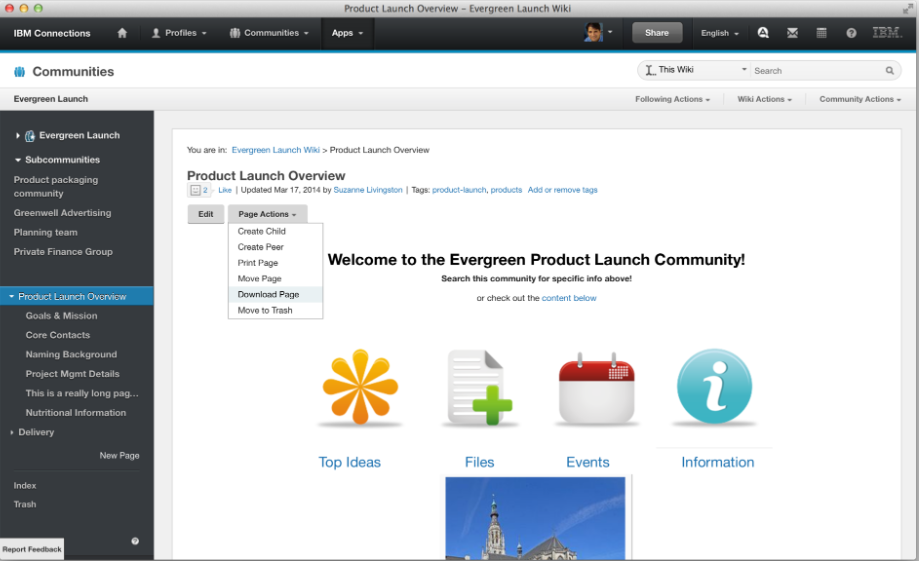
Task: Open the notifications icon in top bar
Action: click(763, 33)
